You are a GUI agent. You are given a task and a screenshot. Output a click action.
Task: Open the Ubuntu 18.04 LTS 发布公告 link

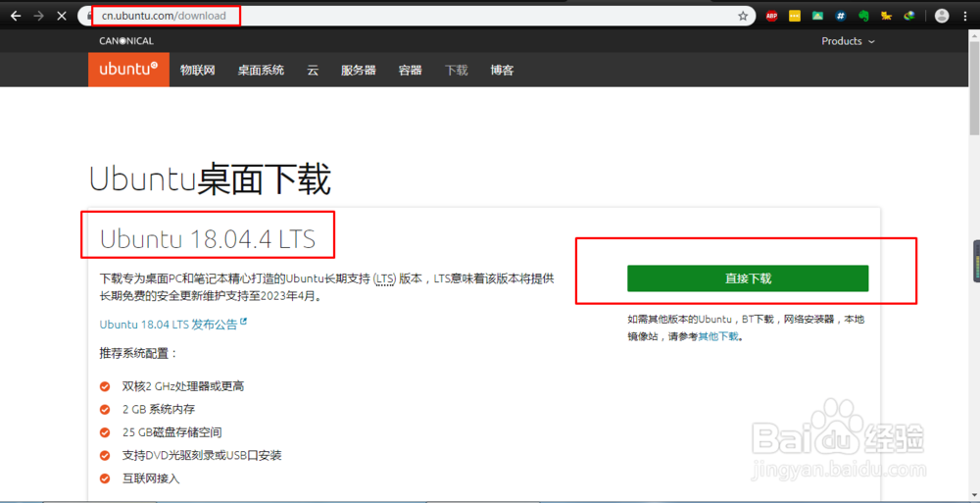point(173,325)
